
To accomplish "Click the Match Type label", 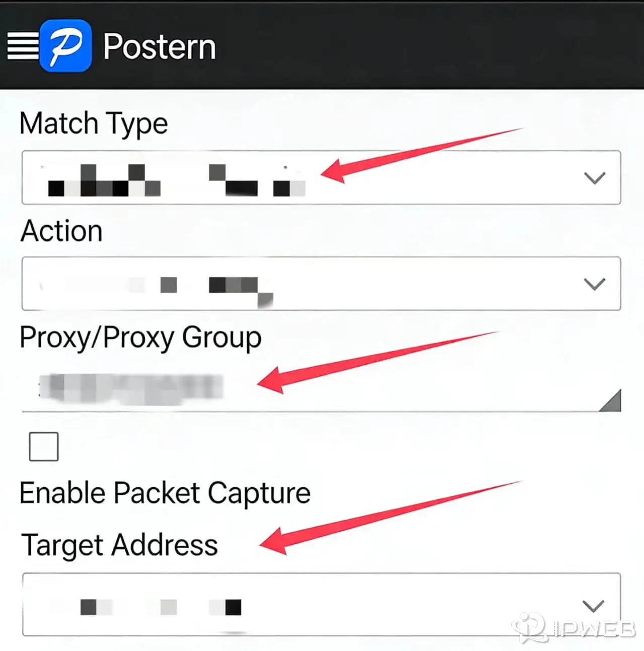I will coord(94,124).
